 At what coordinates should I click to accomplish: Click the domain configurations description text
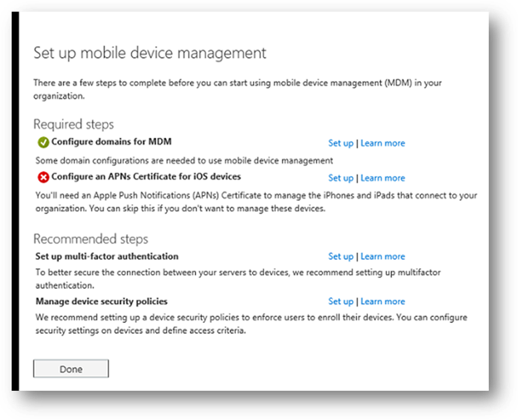[x=183, y=159]
